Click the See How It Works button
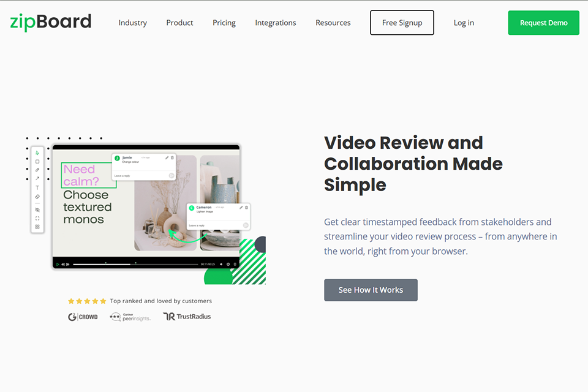 [371, 290]
